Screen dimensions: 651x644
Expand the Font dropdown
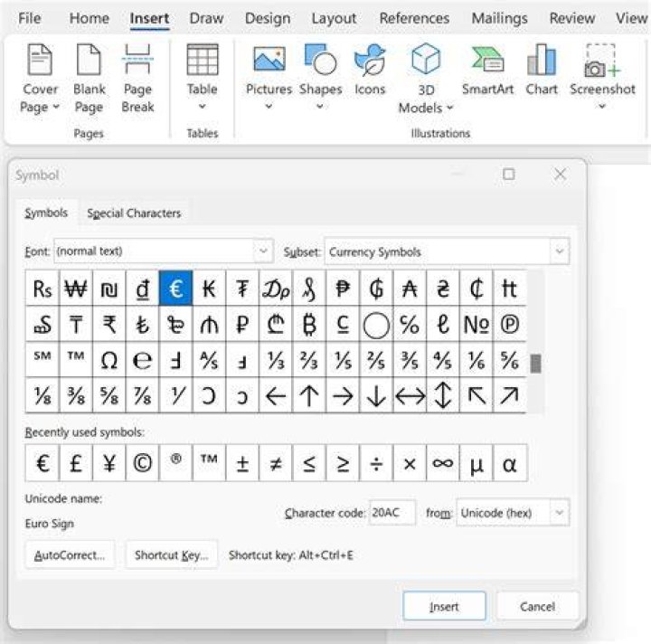263,251
